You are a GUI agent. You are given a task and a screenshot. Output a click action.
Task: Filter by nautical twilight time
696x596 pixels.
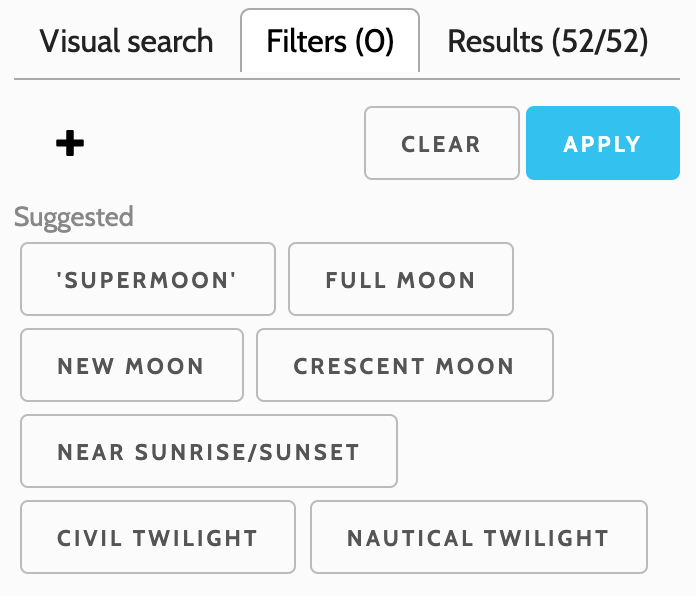coord(478,537)
